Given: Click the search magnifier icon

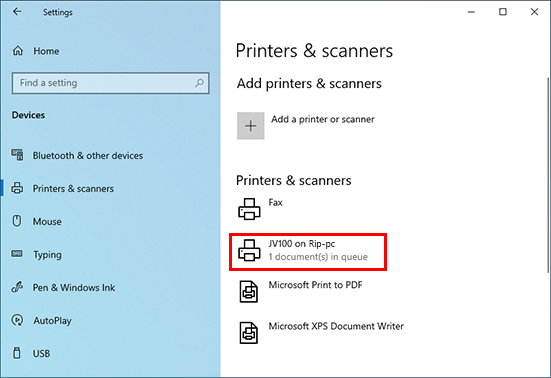Looking at the screenshot, I should (199, 83).
